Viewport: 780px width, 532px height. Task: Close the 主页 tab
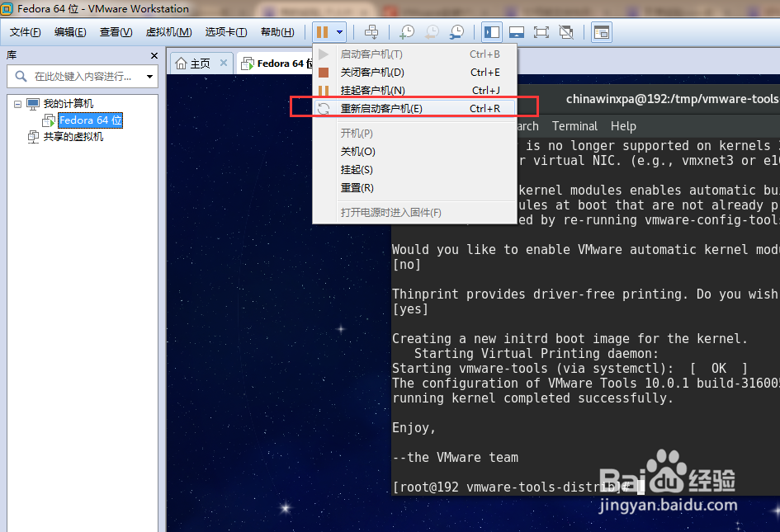point(224,63)
